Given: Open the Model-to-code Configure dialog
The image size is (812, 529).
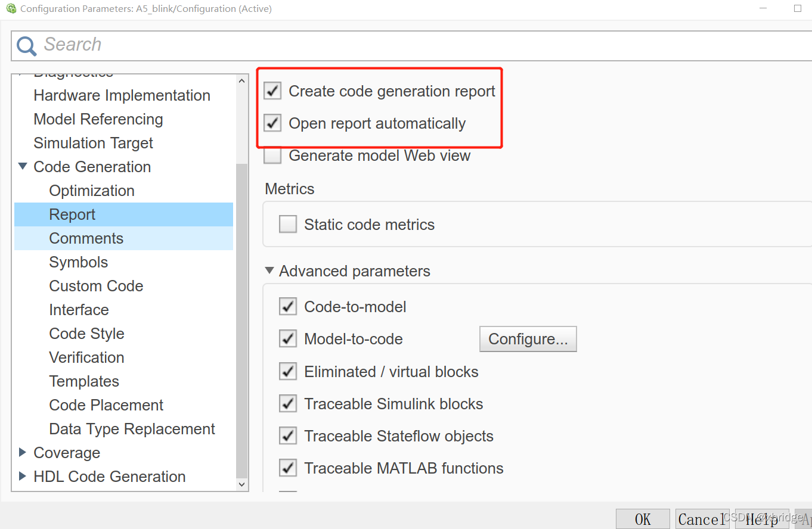Looking at the screenshot, I should [x=528, y=339].
